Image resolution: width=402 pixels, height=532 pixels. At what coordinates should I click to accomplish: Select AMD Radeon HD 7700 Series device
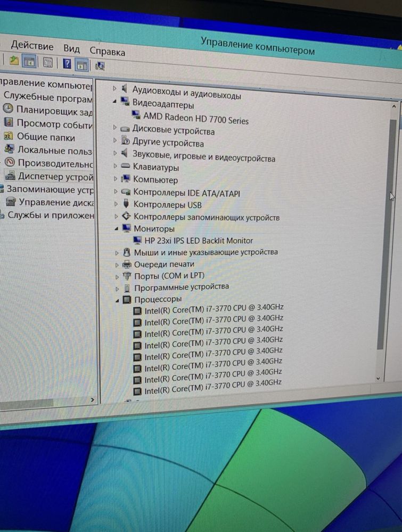196,118
